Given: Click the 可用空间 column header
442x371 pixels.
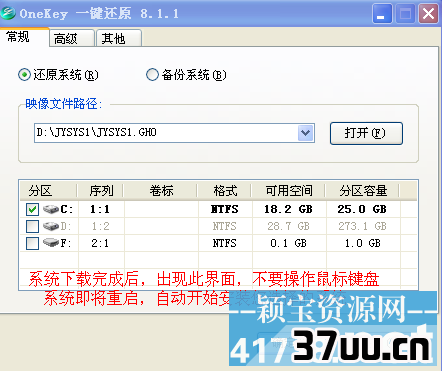Looking at the screenshot, I should click(x=289, y=191).
